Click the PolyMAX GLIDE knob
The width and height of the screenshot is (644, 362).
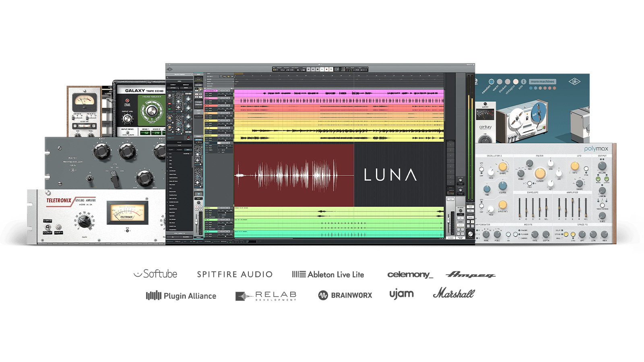[602, 216]
